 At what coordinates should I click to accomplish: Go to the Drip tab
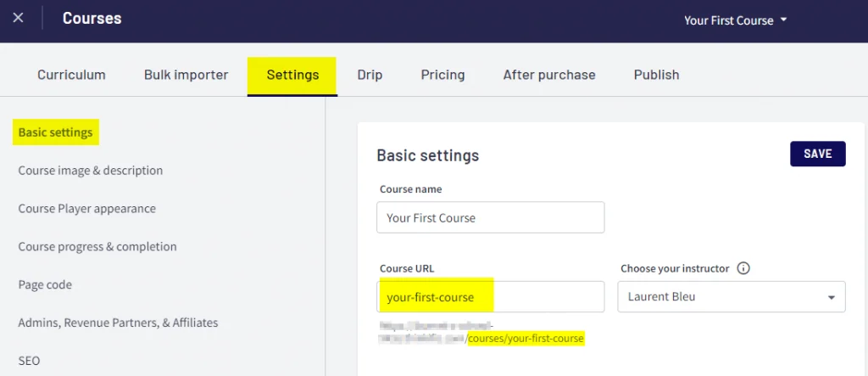click(370, 75)
